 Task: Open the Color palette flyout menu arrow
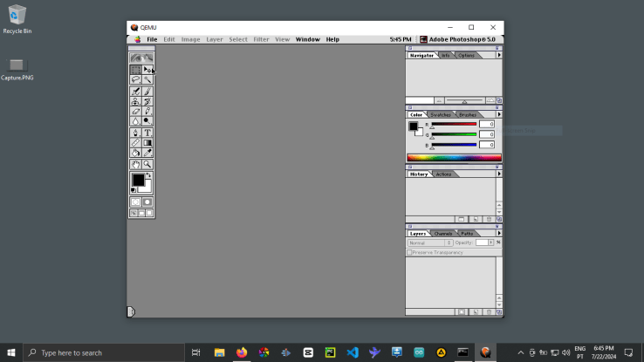tap(499, 114)
